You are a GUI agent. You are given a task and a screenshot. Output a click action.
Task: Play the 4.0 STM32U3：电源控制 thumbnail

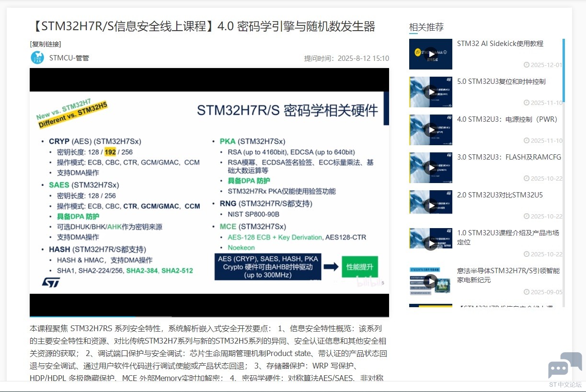431,130
